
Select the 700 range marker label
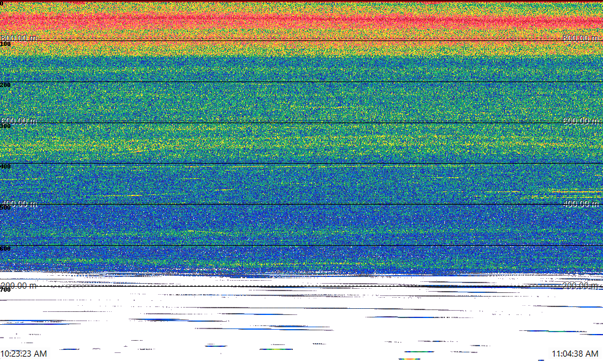[x=6, y=289]
